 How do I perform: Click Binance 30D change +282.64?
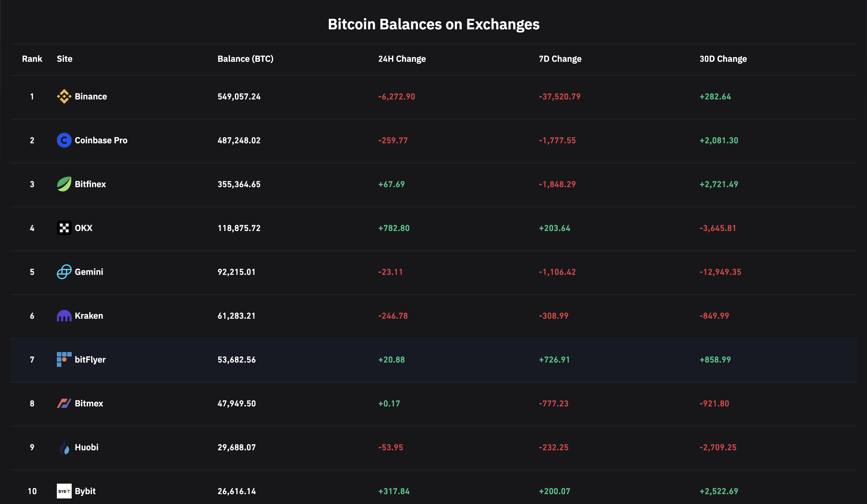click(x=715, y=97)
